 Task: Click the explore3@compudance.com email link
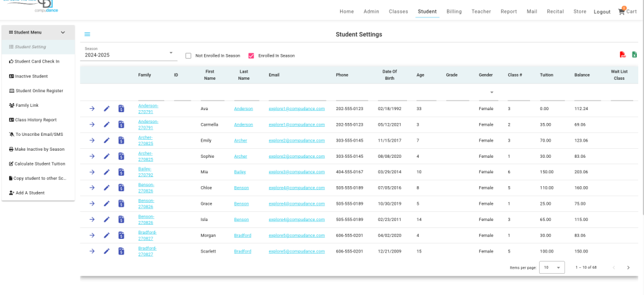pyautogui.click(x=296, y=172)
